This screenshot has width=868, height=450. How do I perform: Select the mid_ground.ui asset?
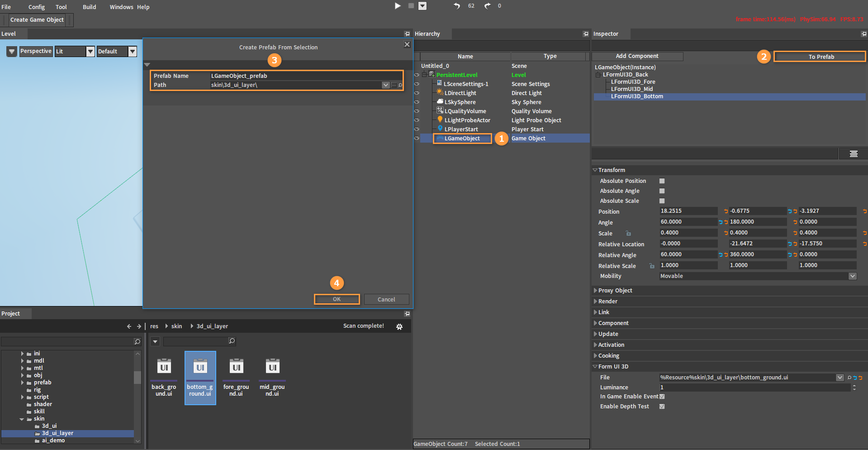272,378
